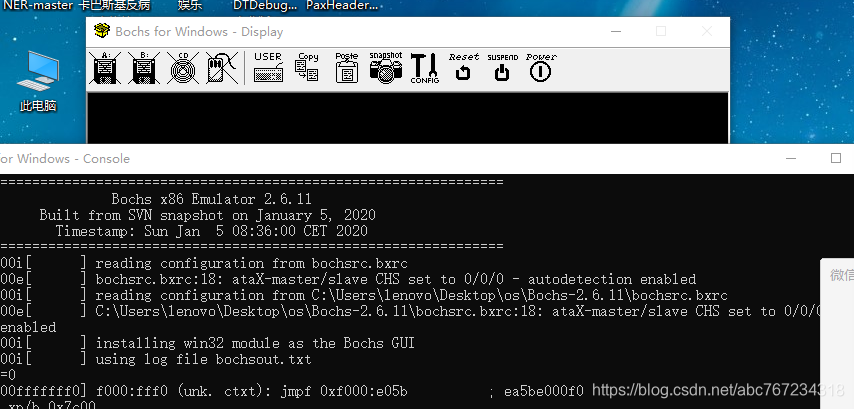Click the NER-master desktop label
The width and height of the screenshot is (854, 409).
pos(38,6)
